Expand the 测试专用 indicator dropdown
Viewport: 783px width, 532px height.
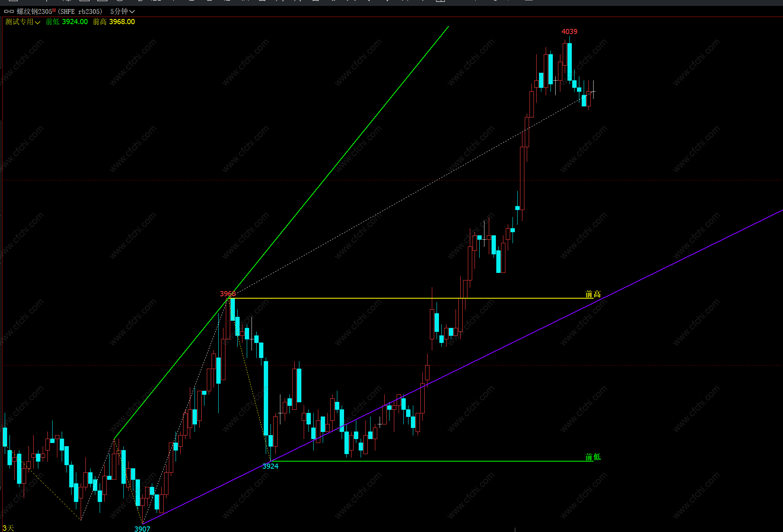[x=23, y=22]
